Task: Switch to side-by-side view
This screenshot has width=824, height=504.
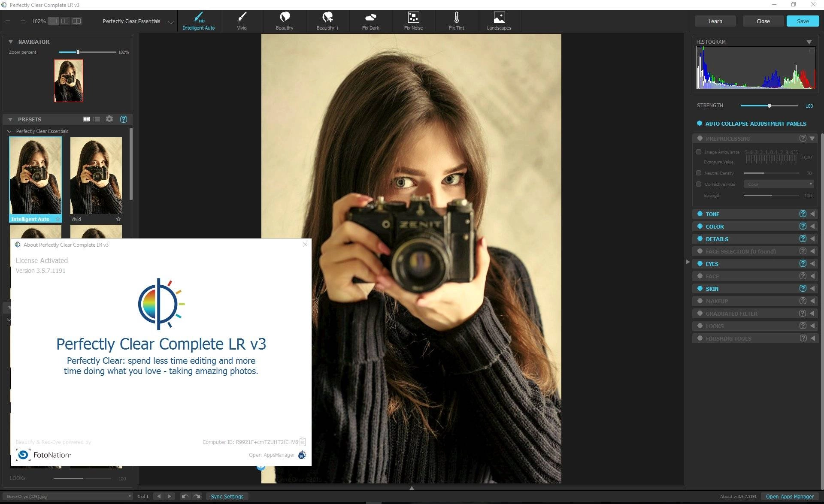Action: [x=76, y=21]
